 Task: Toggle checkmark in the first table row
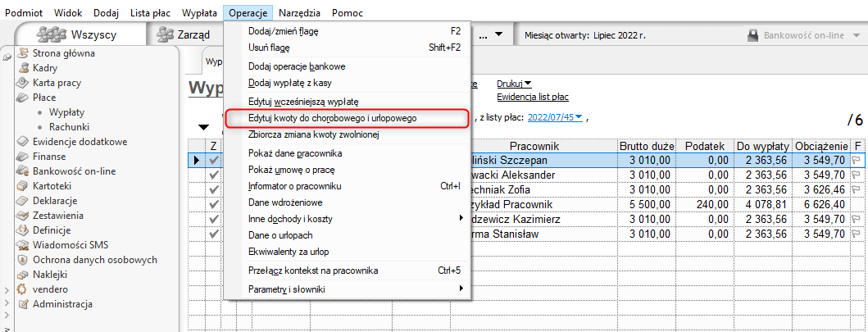click(x=214, y=161)
